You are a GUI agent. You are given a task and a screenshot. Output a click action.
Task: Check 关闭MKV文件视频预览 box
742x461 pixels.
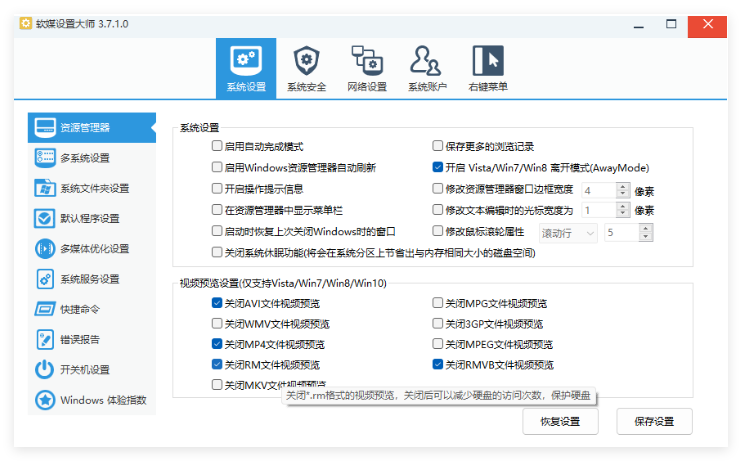tap(217, 384)
